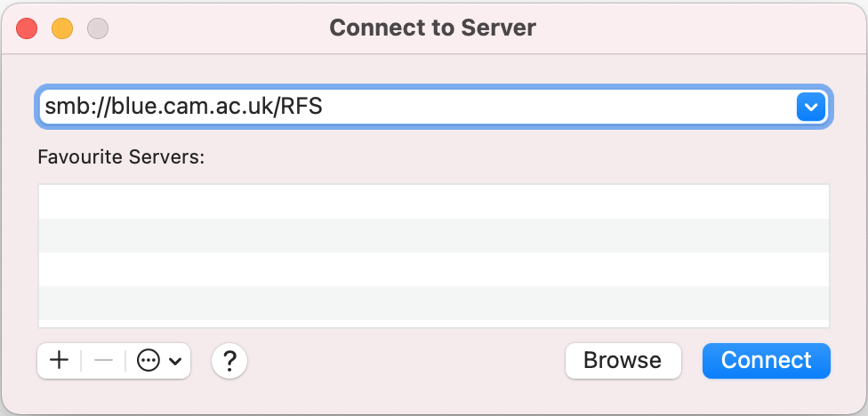Open the question mark help button

(229, 361)
